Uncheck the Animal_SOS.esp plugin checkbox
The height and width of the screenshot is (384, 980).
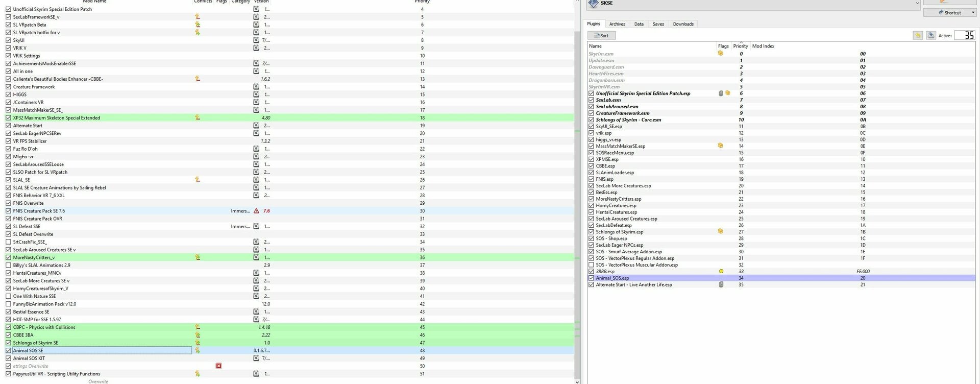tap(591, 278)
